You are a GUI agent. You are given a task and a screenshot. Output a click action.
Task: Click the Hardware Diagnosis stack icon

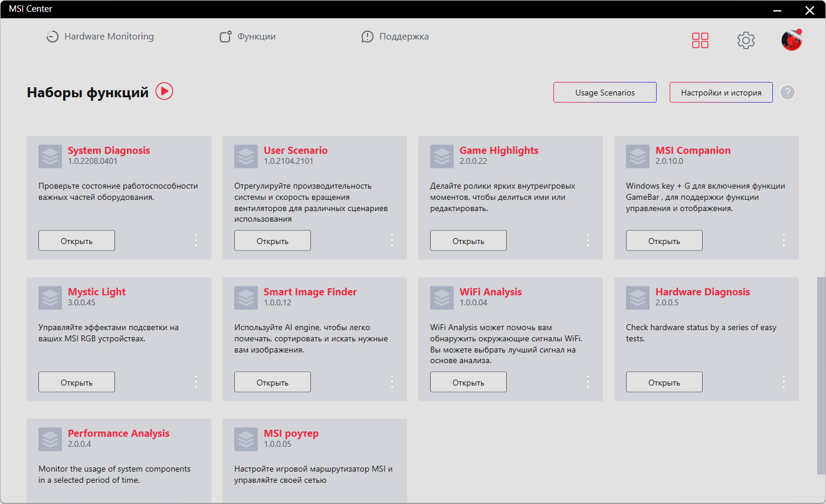click(x=638, y=298)
